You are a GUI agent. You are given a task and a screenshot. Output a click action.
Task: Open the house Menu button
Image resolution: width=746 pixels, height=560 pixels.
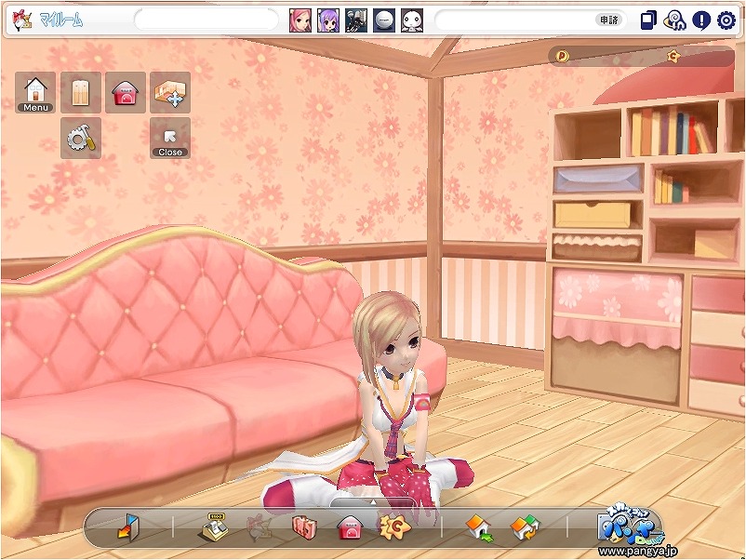coord(35,93)
